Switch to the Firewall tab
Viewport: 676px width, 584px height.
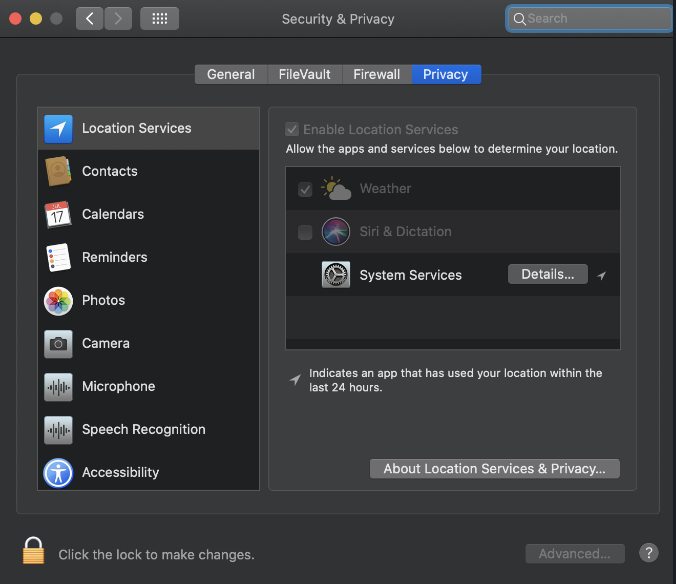(377, 74)
